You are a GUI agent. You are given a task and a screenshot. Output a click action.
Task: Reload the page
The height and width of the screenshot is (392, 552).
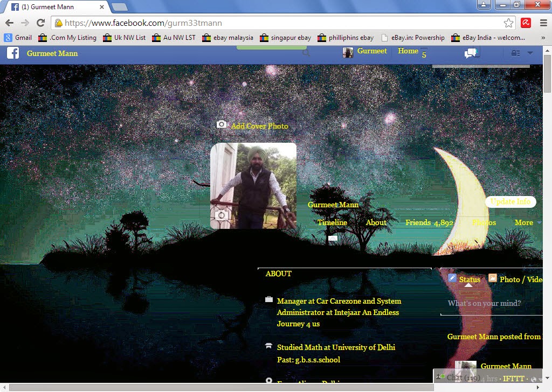click(x=41, y=23)
